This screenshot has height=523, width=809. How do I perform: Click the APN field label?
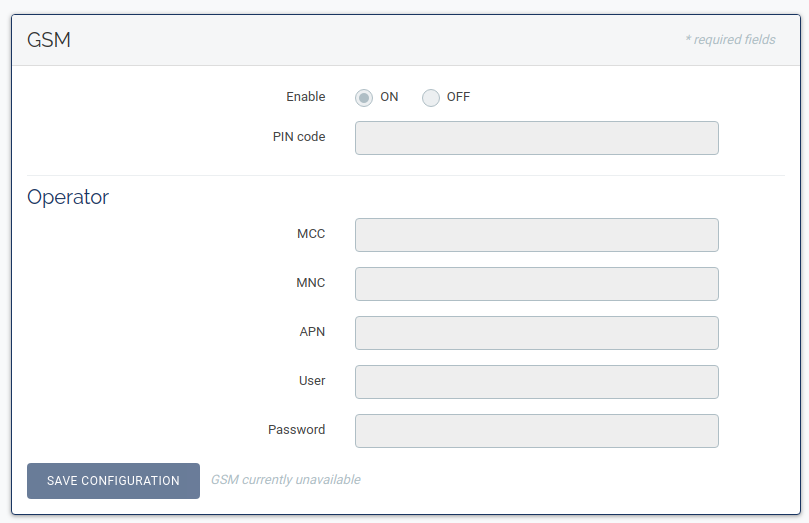(x=312, y=332)
